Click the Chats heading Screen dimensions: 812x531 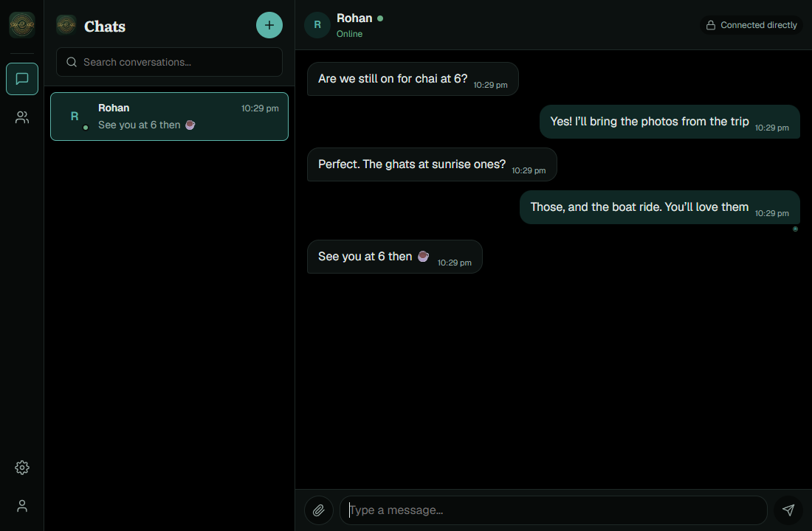tap(105, 26)
